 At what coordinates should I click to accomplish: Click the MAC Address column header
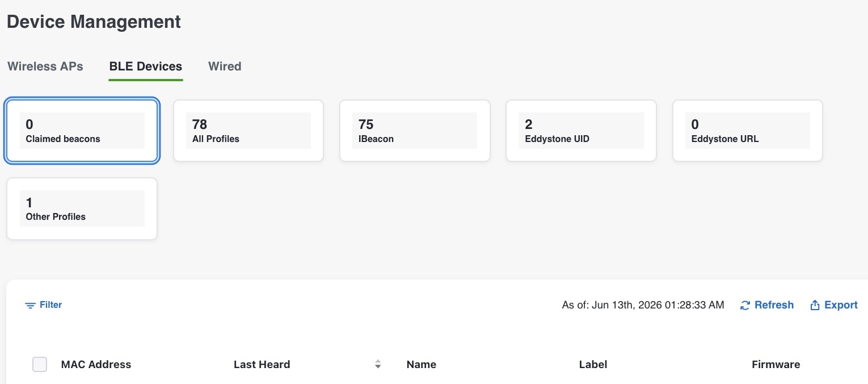(x=96, y=365)
